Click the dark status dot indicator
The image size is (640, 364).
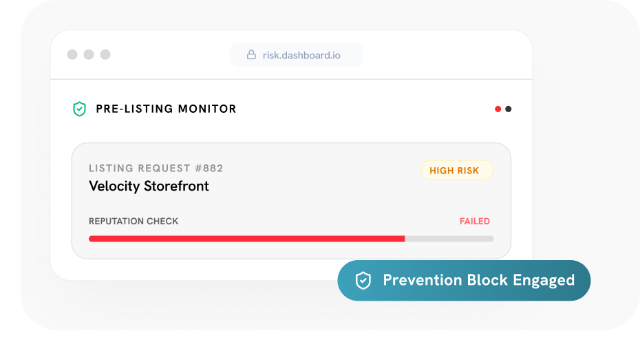tap(509, 109)
